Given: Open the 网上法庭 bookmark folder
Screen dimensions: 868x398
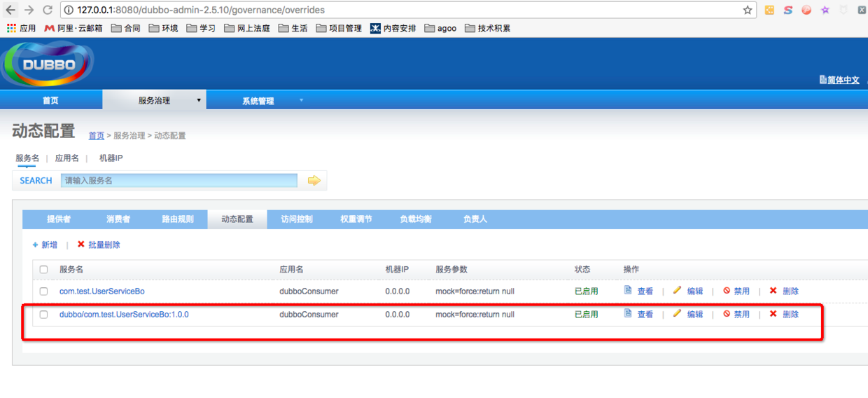Looking at the screenshot, I should pos(246,28).
